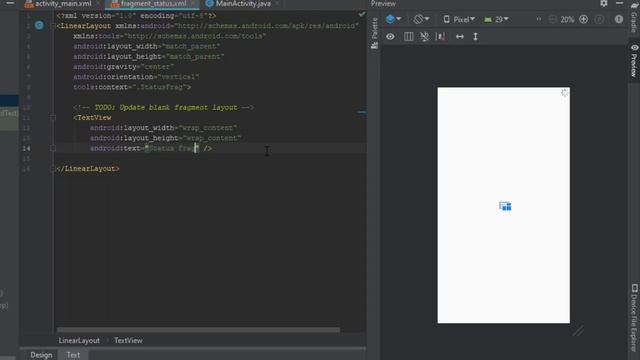Click the pin icon in preview corner

coord(564,93)
